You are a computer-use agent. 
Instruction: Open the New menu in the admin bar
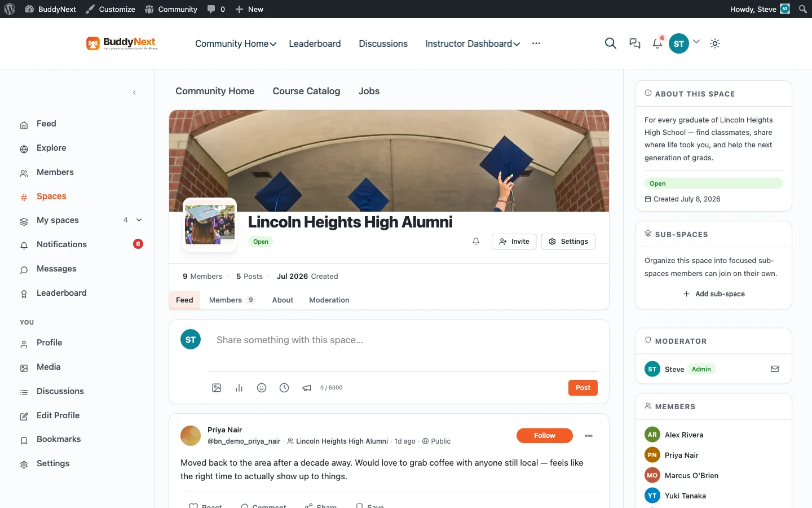point(249,9)
